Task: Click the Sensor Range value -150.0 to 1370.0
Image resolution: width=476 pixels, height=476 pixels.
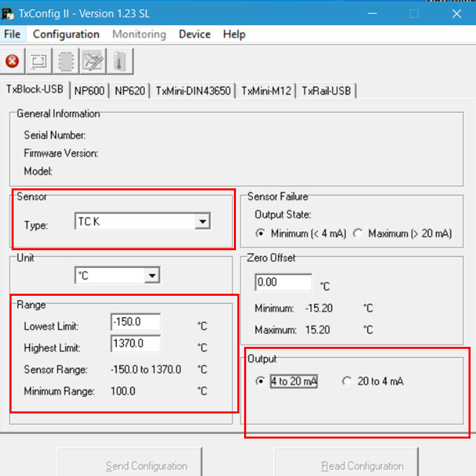Action: (x=146, y=369)
